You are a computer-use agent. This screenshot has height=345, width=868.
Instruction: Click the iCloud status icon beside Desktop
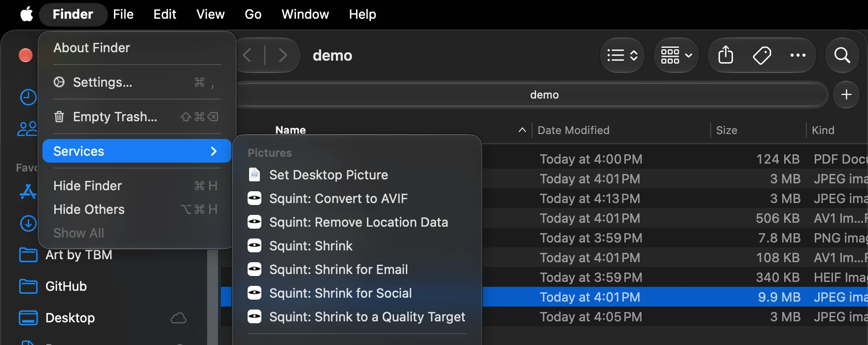coord(179,318)
